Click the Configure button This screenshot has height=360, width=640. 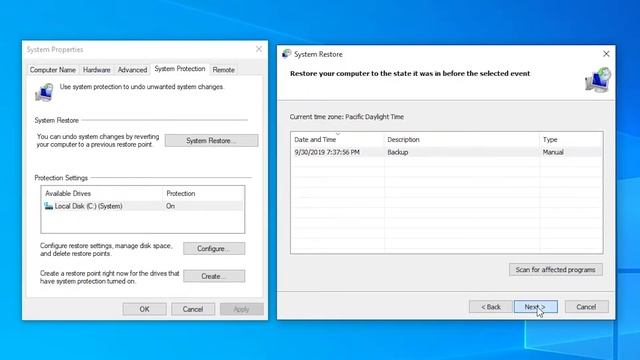click(x=214, y=249)
